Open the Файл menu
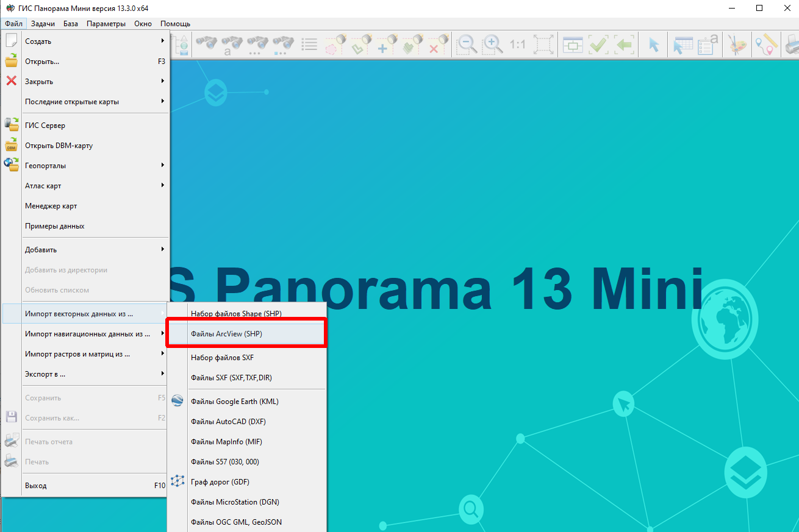The image size is (799, 532). pos(13,24)
